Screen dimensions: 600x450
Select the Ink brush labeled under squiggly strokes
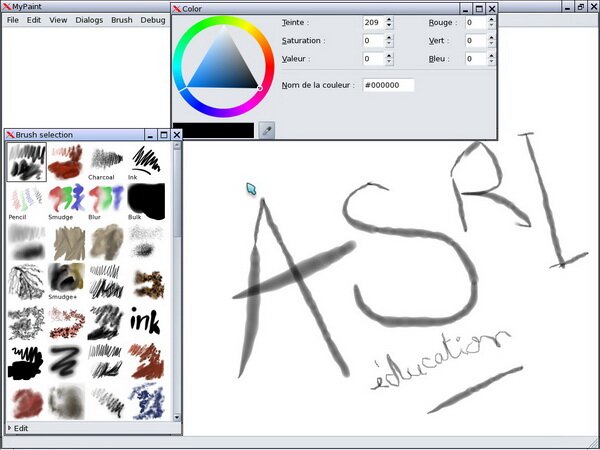146,161
